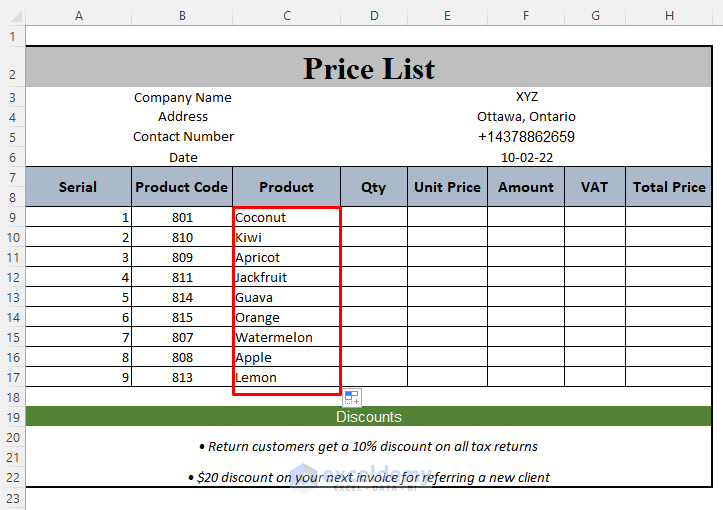Click the Amount column heading
Image resolution: width=723 pixels, height=510 pixels.
pos(526,187)
